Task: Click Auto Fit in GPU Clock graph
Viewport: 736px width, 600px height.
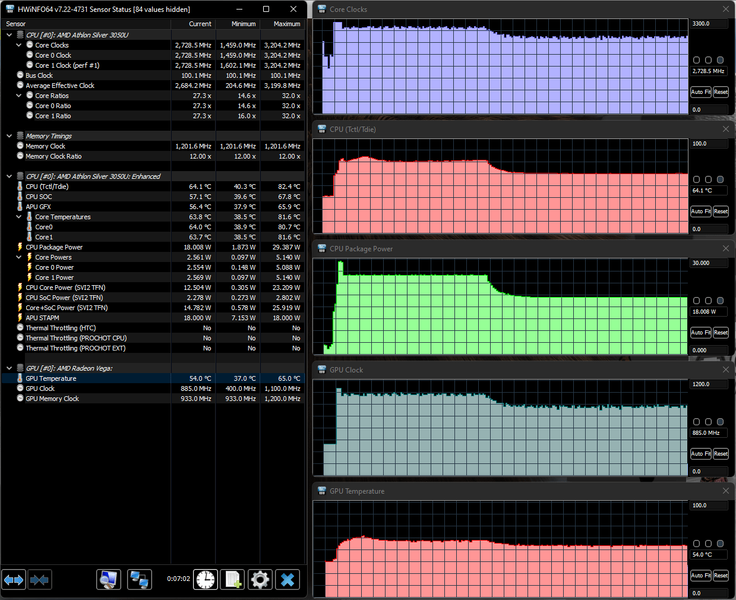Action: pyautogui.click(x=701, y=454)
